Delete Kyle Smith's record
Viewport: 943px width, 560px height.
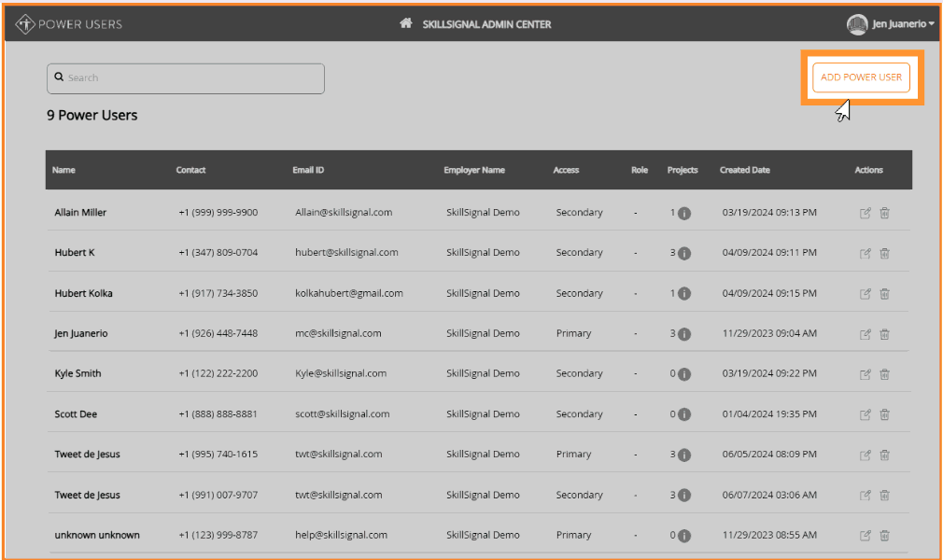tap(885, 374)
